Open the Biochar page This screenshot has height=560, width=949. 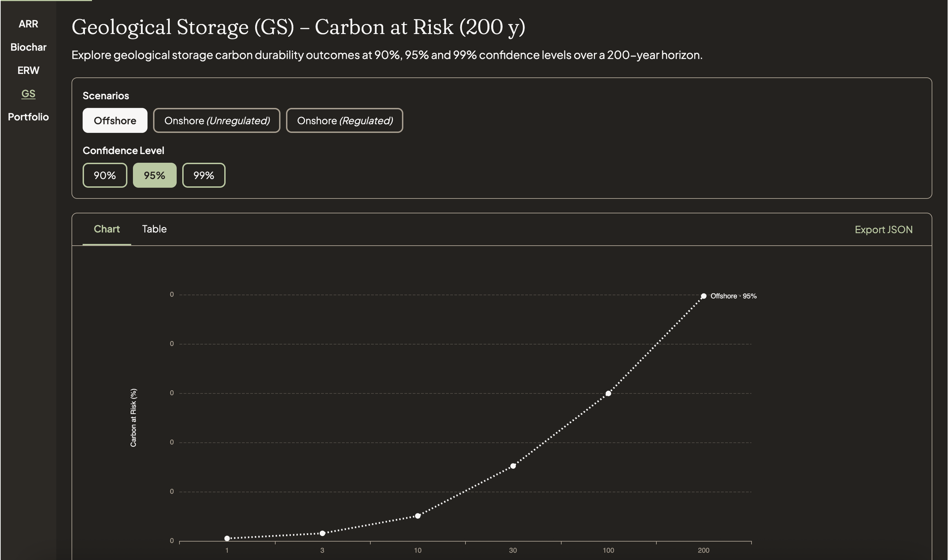point(29,47)
